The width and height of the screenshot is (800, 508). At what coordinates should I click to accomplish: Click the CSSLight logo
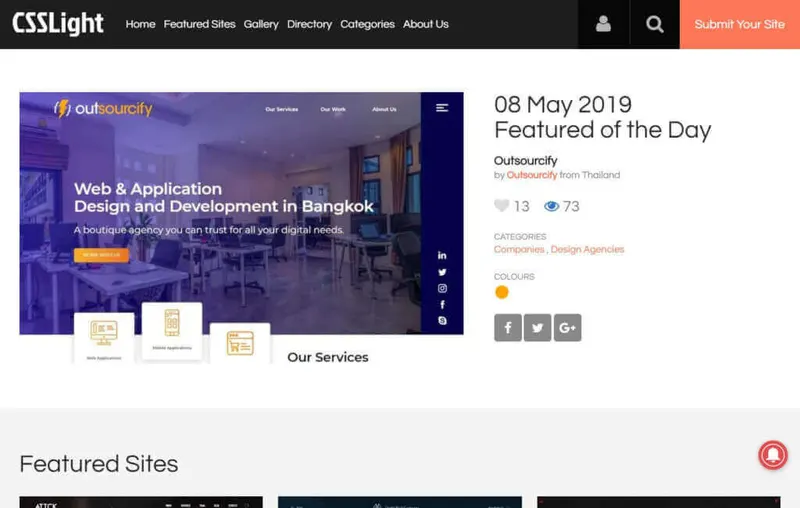(58, 23)
